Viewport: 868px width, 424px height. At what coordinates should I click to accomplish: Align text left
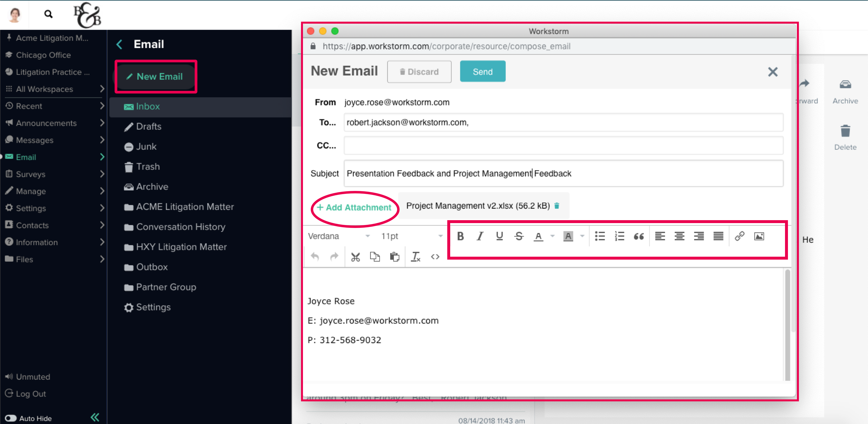[x=660, y=236]
